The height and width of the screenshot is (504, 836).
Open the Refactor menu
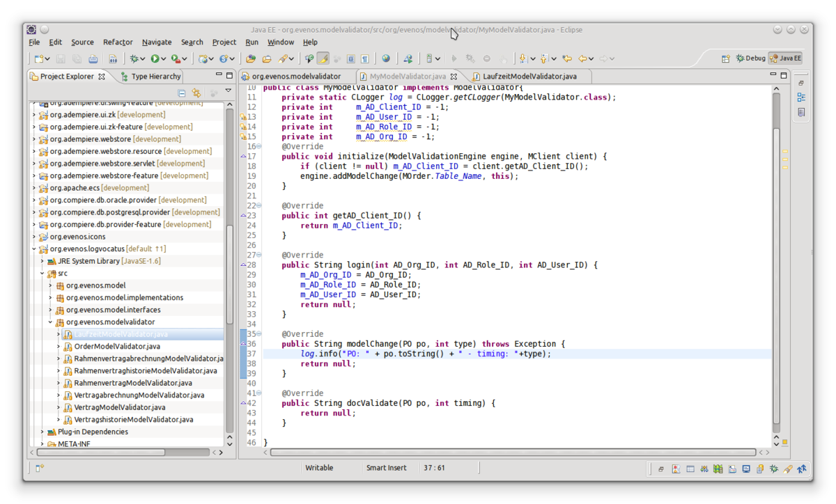(118, 42)
